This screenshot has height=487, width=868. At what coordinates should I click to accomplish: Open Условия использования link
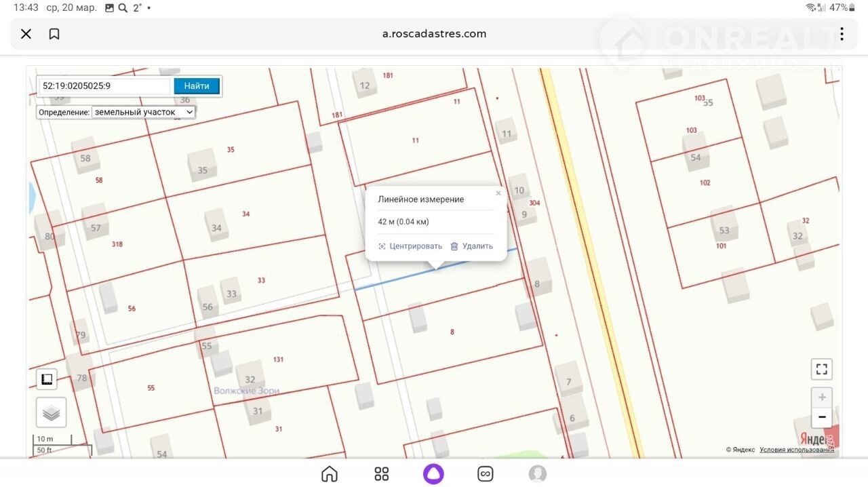(x=796, y=450)
